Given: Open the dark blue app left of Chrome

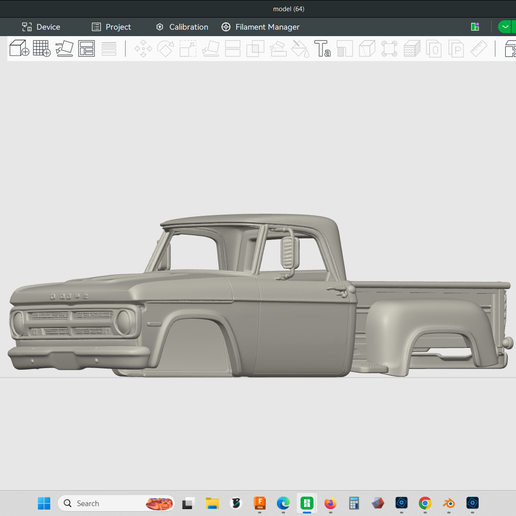Looking at the screenshot, I should 401,503.
